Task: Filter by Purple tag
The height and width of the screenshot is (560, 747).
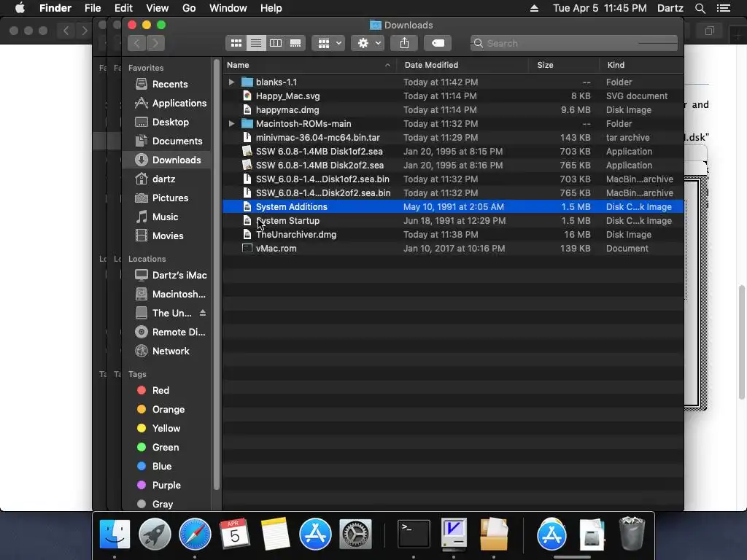Action: coord(167,485)
